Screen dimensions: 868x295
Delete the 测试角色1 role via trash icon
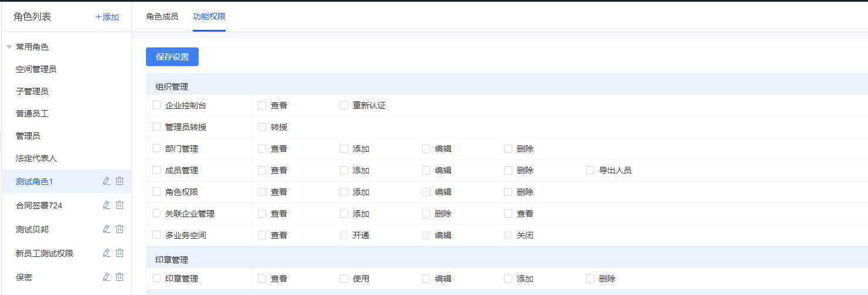[120, 181]
